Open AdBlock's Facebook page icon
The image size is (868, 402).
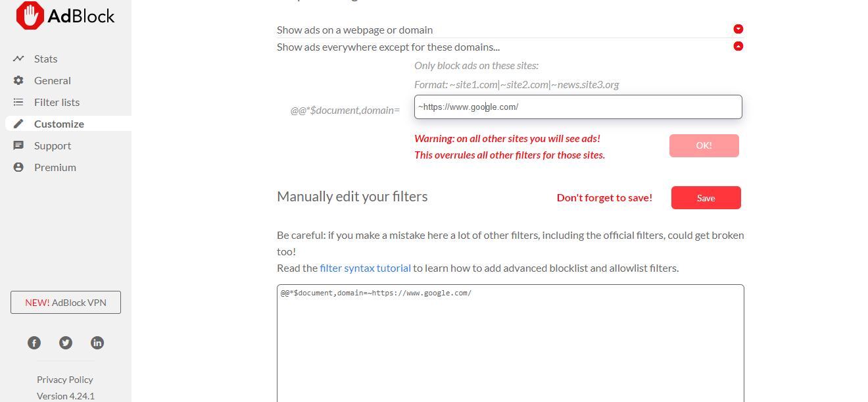click(x=34, y=343)
